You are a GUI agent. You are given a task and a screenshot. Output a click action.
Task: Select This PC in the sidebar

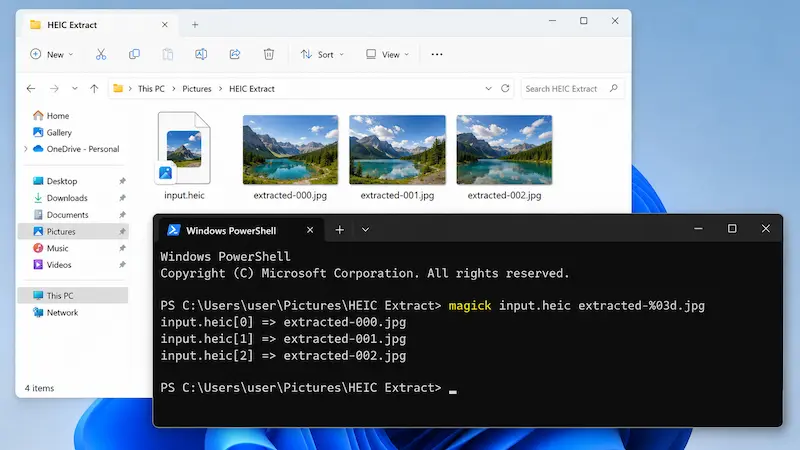73,295
